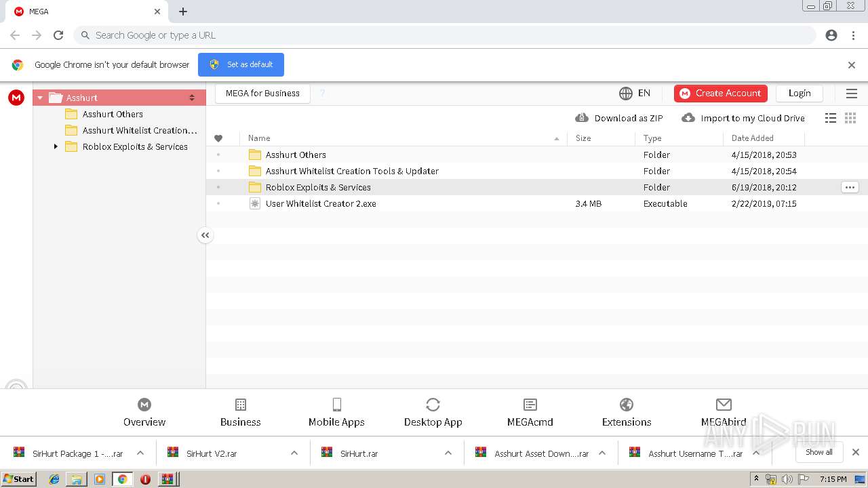The height and width of the screenshot is (488, 868).
Task: Open Chrome three-dot menu
Action: point(853,35)
